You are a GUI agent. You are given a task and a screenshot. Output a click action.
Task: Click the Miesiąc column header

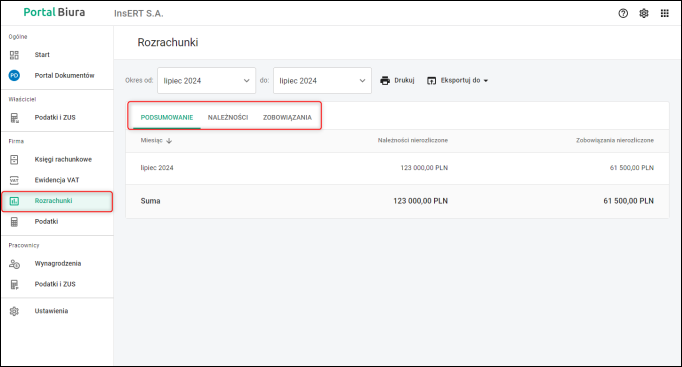(151, 140)
